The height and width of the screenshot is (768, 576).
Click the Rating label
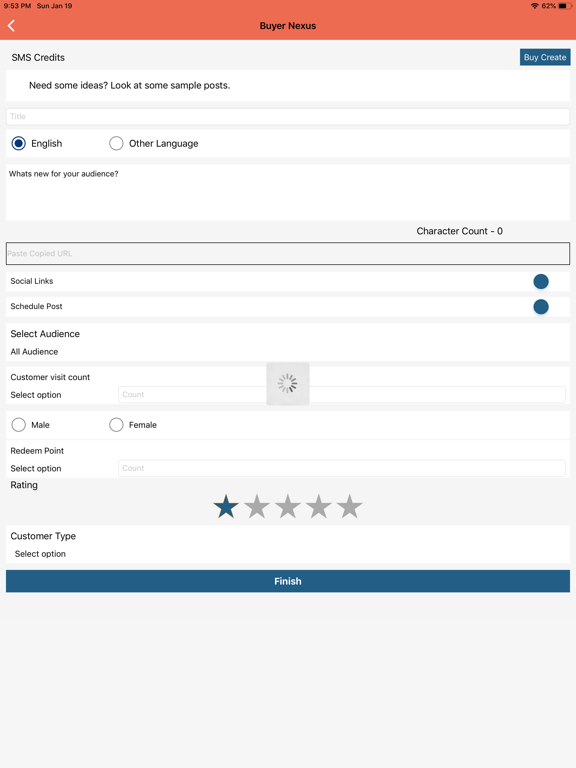click(x=24, y=485)
